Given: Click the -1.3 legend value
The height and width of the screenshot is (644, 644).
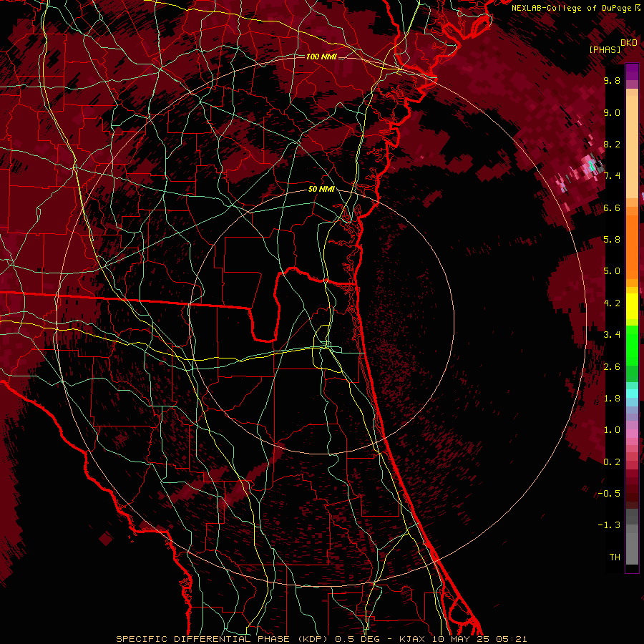Looking at the screenshot, I should coord(609,525).
